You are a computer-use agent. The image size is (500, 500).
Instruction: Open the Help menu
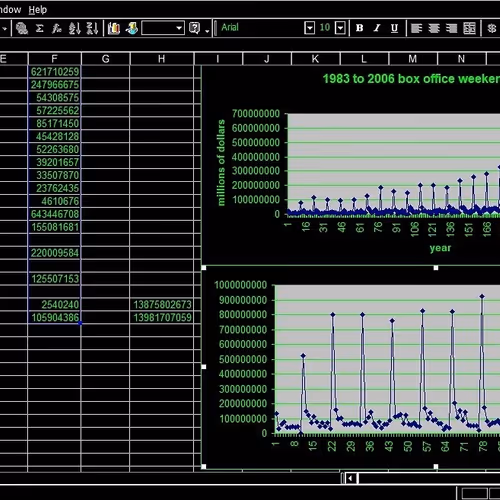click(x=37, y=10)
